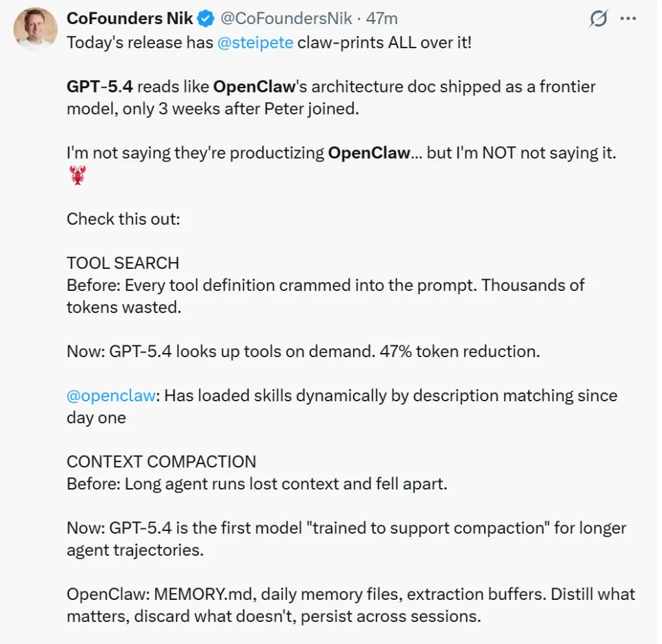The height and width of the screenshot is (644, 662).
Task: Click the "CONTEXT COMPACTION" heading
Action: pos(161,462)
